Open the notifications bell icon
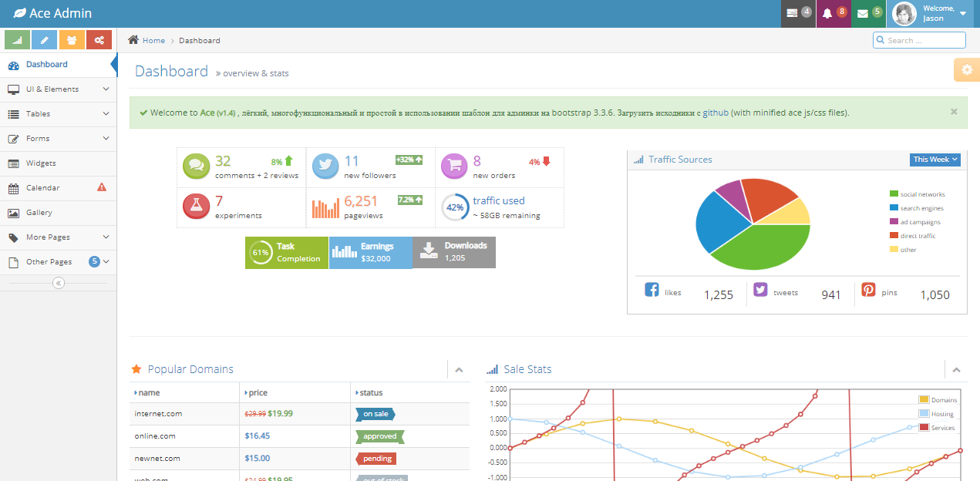 834,14
